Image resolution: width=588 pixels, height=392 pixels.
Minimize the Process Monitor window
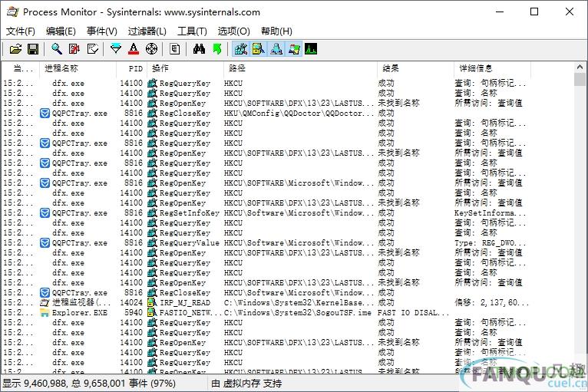[x=500, y=12]
